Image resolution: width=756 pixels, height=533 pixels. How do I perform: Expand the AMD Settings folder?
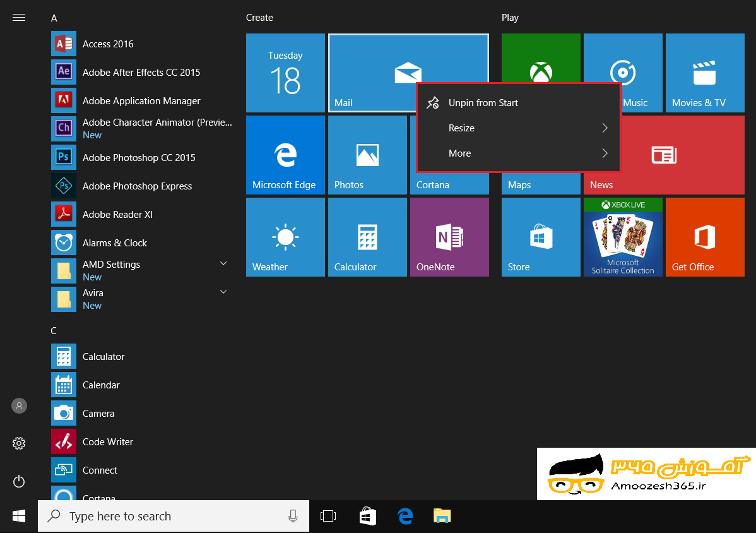tap(223, 263)
